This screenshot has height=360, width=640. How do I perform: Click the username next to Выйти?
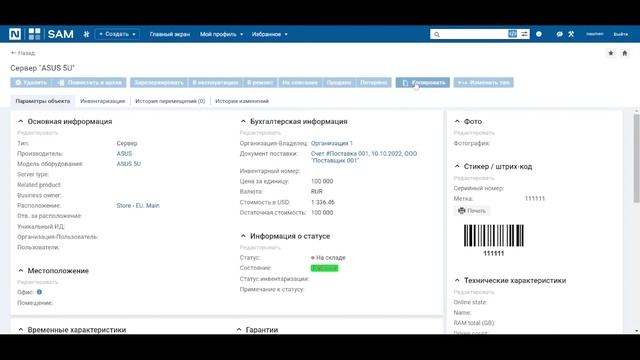(x=595, y=34)
